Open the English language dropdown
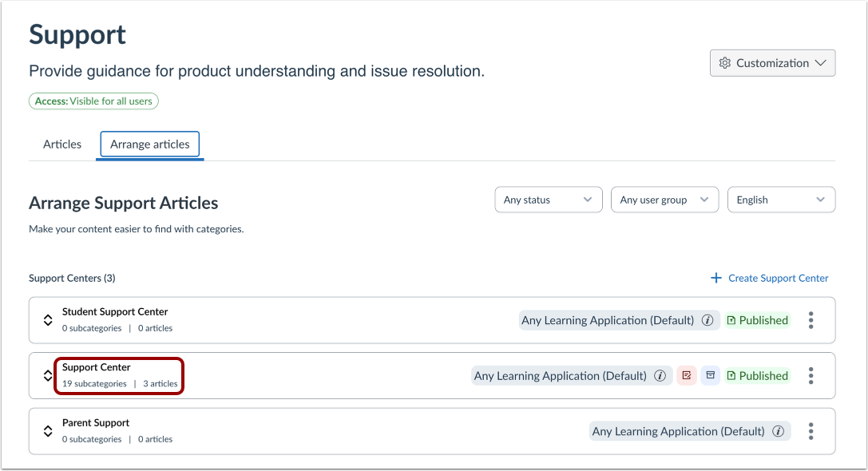This screenshot has height=471, width=868. click(781, 200)
